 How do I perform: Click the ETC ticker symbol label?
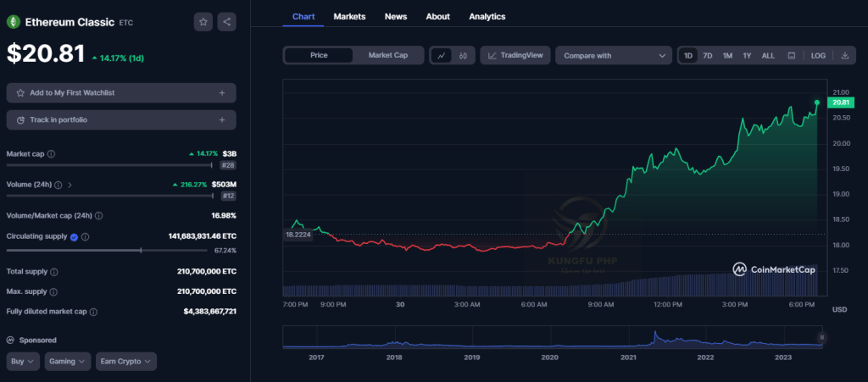coord(126,23)
